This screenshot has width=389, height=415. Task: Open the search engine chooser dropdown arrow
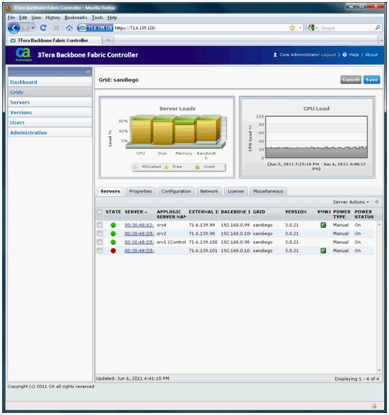click(317, 28)
